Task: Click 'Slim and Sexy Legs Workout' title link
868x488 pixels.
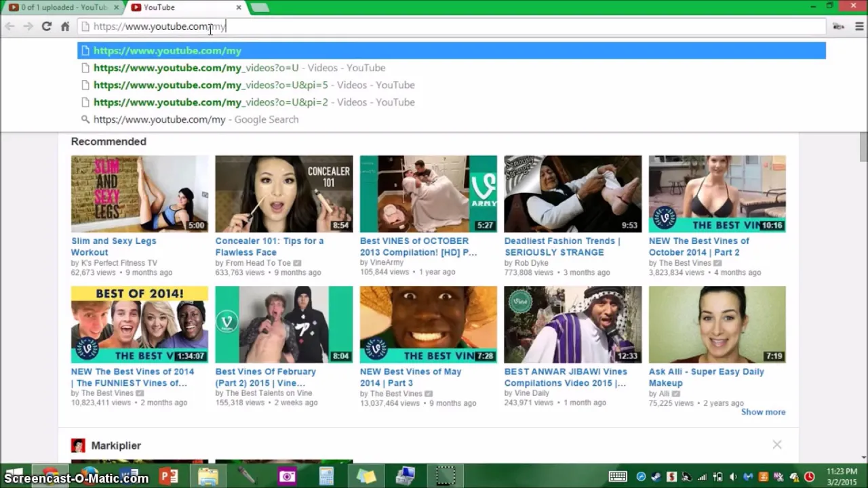Action: [113, 246]
